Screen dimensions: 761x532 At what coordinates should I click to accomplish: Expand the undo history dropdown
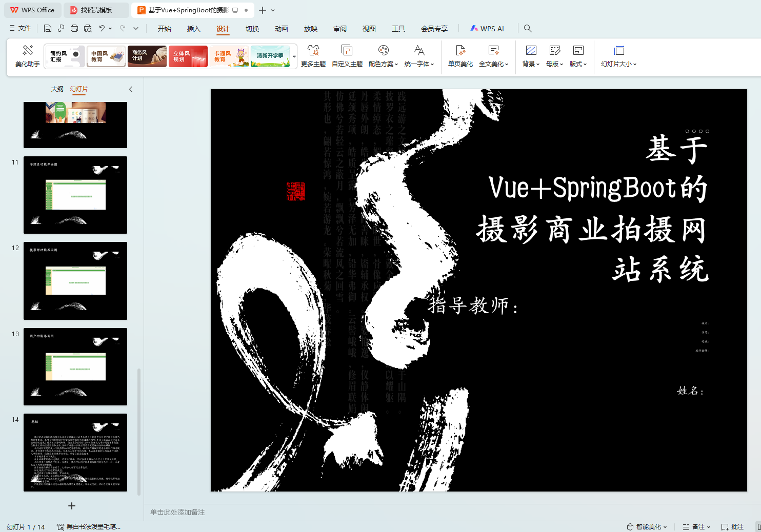tap(110, 29)
